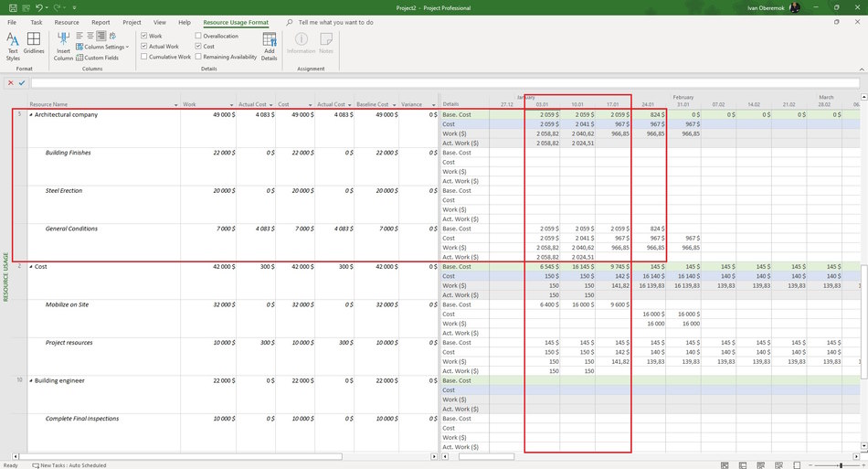Enable the Cumulative Work checkbox

(144, 57)
